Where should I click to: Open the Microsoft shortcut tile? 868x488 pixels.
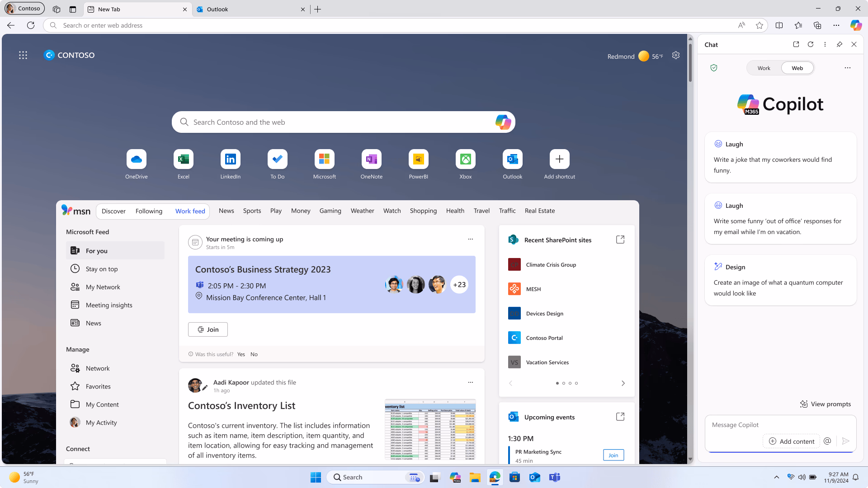(325, 159)
